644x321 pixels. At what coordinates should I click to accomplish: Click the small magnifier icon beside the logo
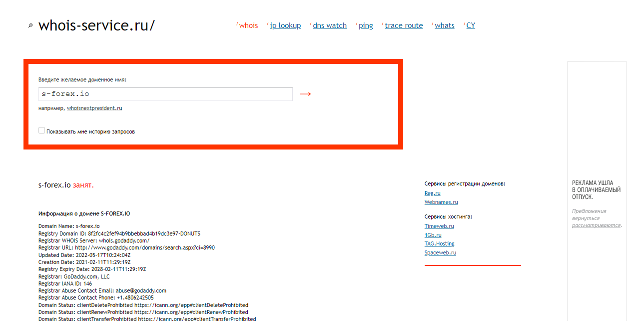(x=30, y=26)
